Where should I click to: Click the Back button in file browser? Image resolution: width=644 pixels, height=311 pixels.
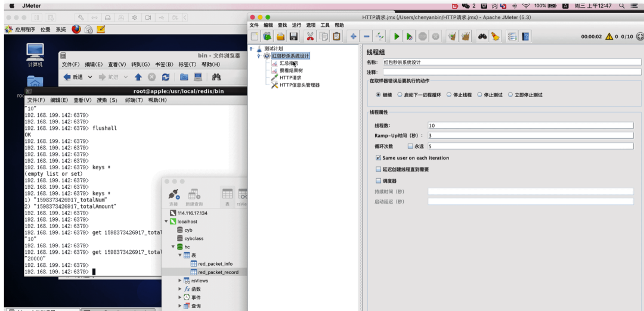coord(73,77)
